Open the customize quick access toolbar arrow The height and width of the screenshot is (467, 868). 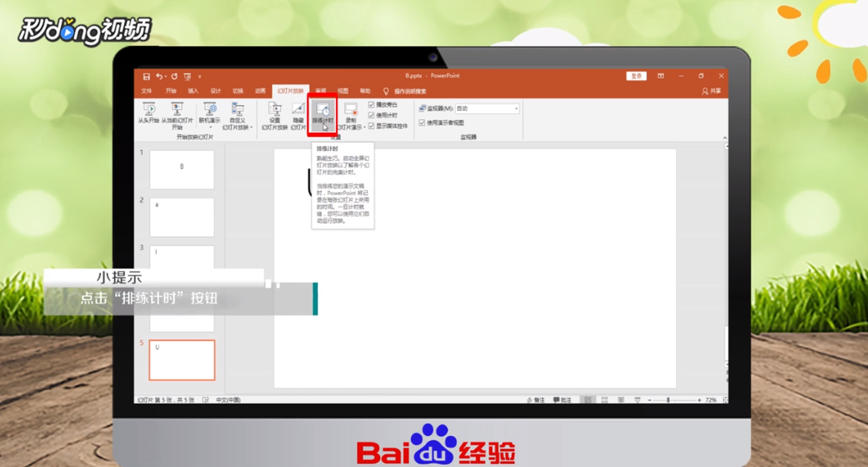click(200, 77)
